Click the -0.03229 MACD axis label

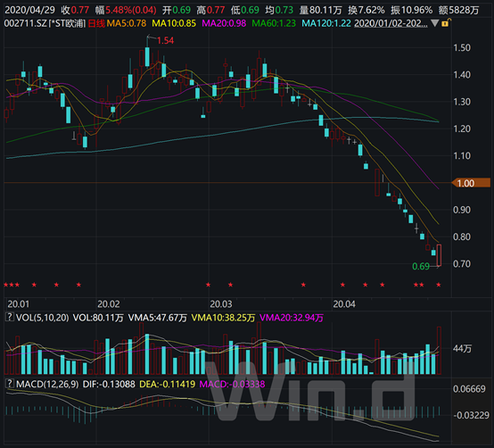(x=471, y=415)
